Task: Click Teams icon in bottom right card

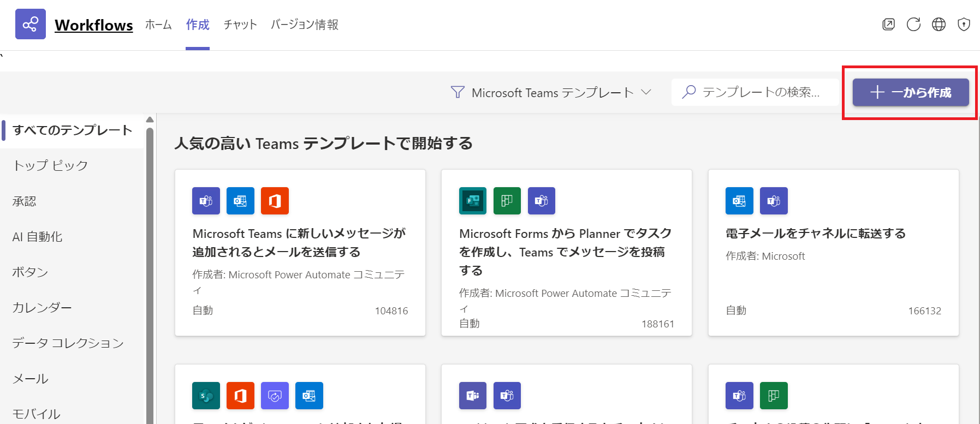Action: point(739,396)
